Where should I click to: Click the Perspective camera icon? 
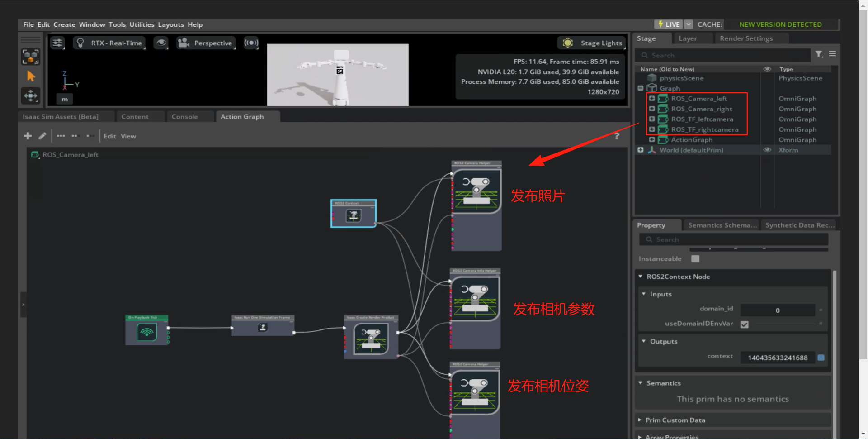[184, 43]
